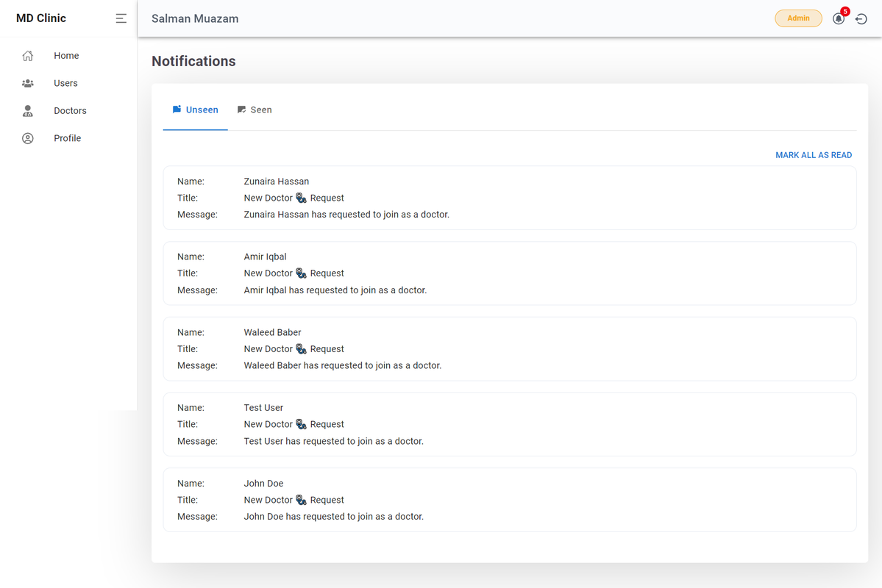Image resolution: width=882 pixels, height=588 pixels.
Task: Click MARK ALL AS READ
Action: [x=814, y=155]
